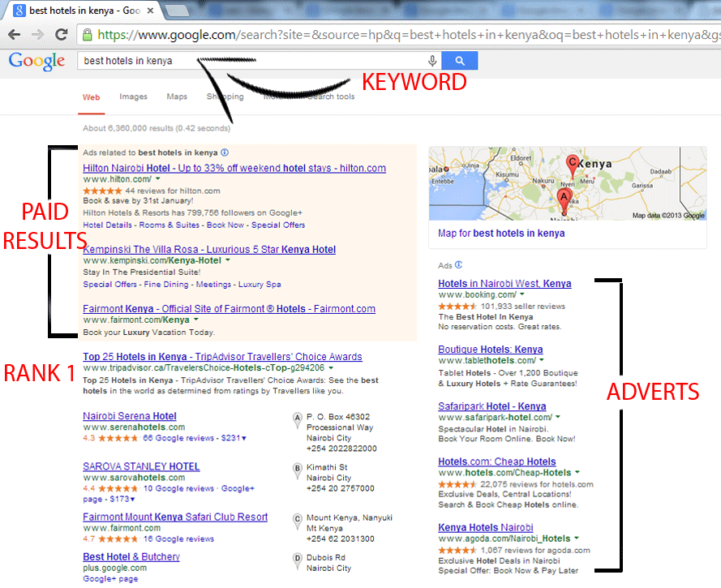This screenshot has width=721, height=588.
Task: Click the C pin beside Mount Kenya address
Action: pyautogui.click(x=298, y=521)
